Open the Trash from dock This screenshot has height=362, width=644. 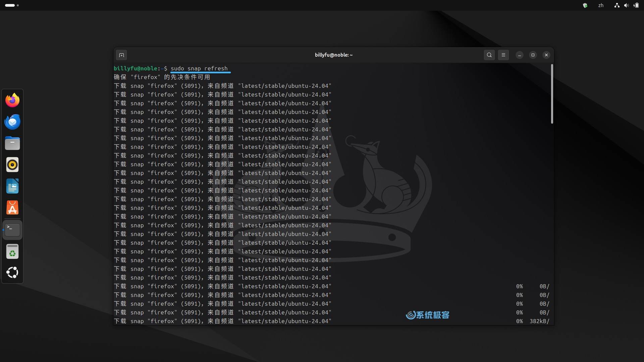tap(12, 251)
